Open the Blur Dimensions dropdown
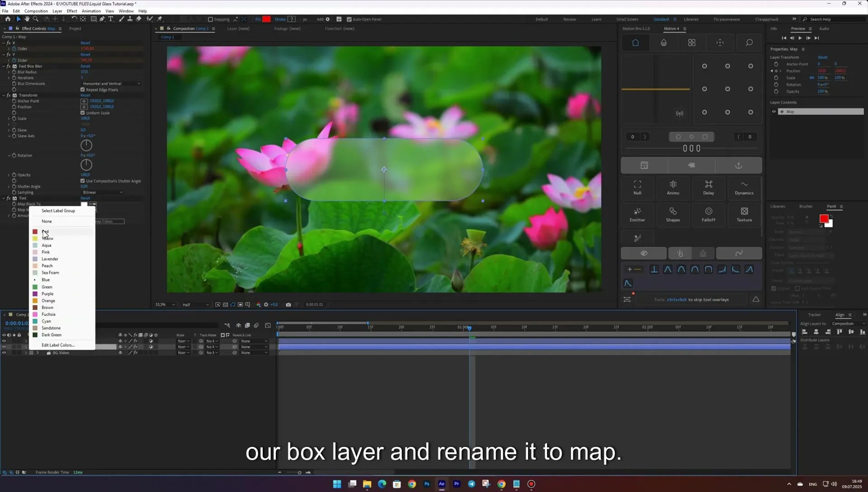The image size is (868, 492). tap(111, 84)
